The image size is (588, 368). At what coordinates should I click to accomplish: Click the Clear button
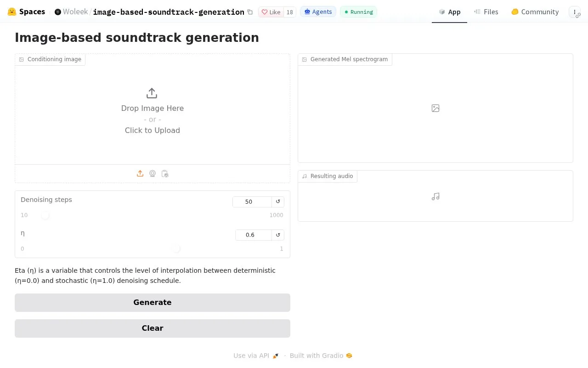(153, 328)
